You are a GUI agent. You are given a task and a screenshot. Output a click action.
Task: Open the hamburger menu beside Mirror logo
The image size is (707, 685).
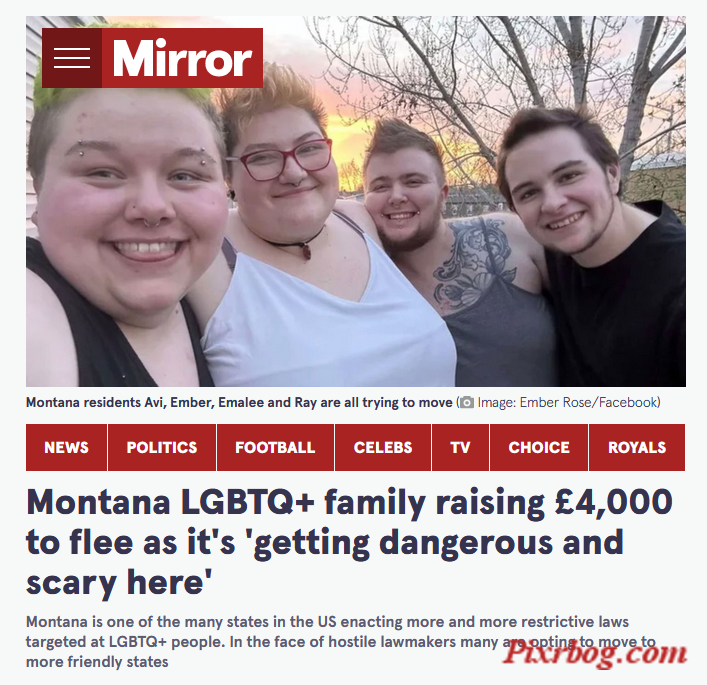(72, 58)
